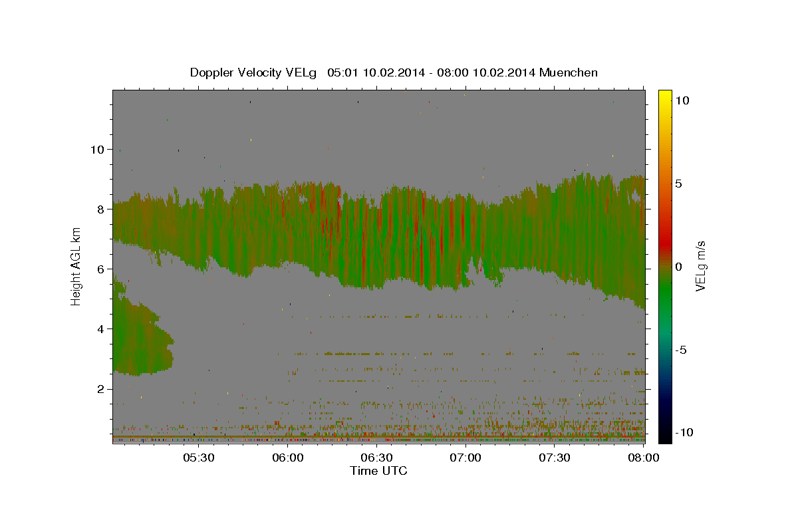Click the '07:00' time axis label

click(465, 458)
